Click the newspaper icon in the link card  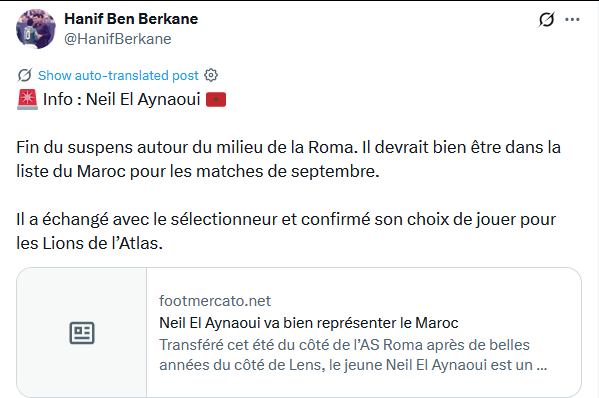pos(82,333)
